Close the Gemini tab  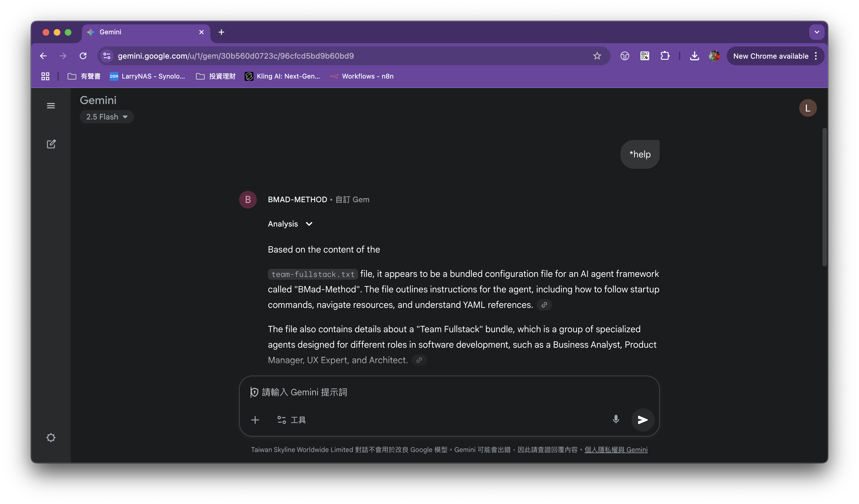click(201, 32)
